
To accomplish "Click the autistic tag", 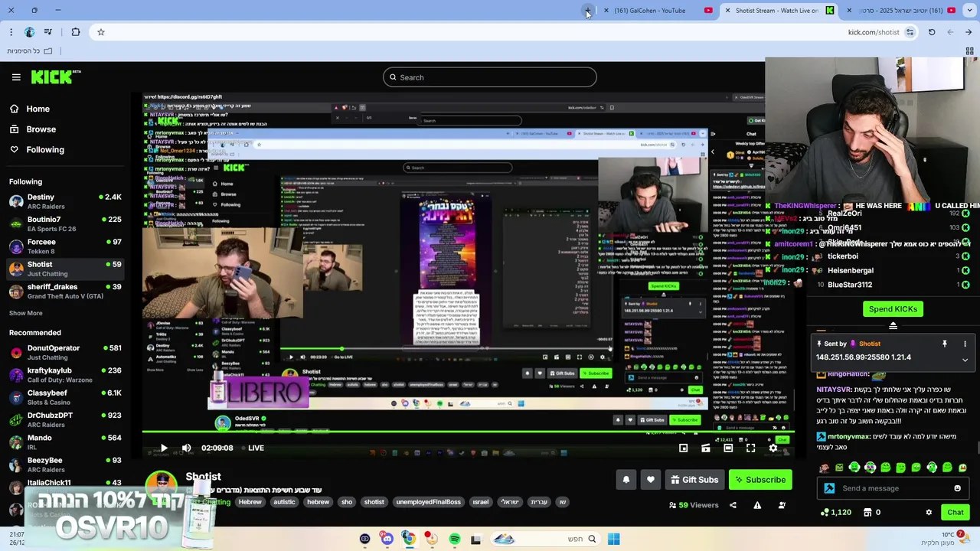I will 284,502.
